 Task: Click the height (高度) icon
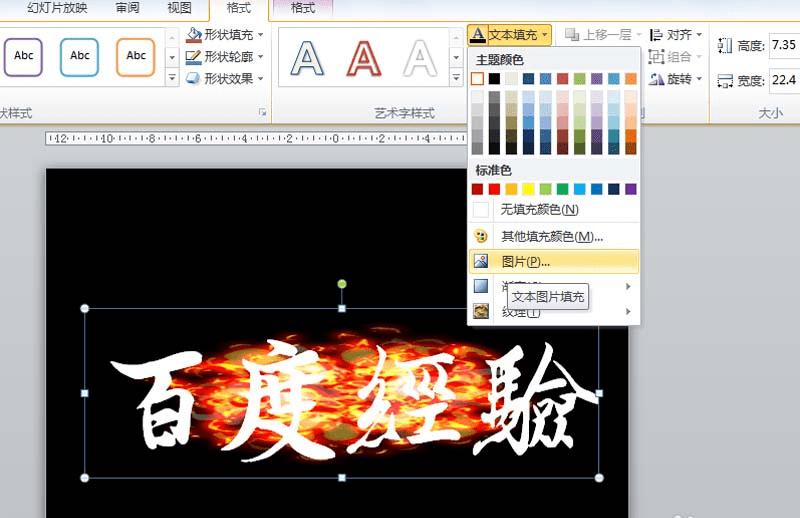point(725,45)
